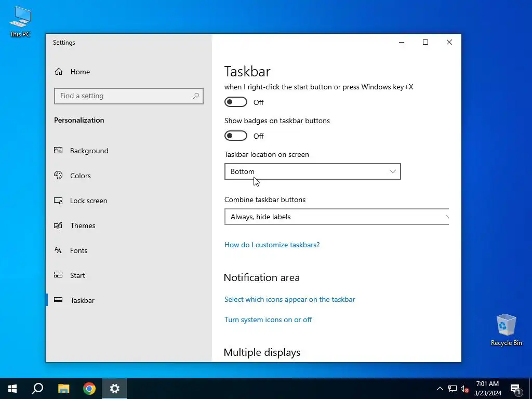This screenshot has width=532, height=399.
Task: Click the Find a setting search box
Action: [x=129, y=96]
